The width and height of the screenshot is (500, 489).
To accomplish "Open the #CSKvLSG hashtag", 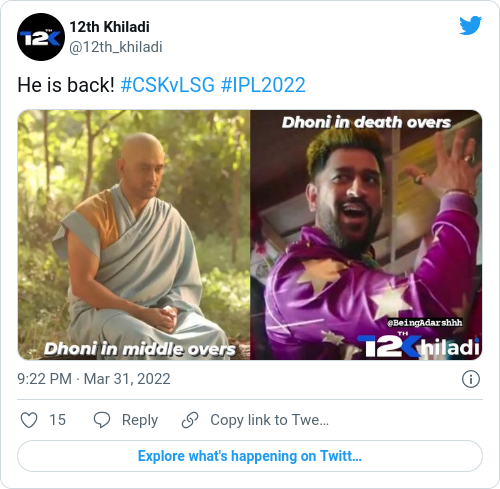I will tap(168, 85).
